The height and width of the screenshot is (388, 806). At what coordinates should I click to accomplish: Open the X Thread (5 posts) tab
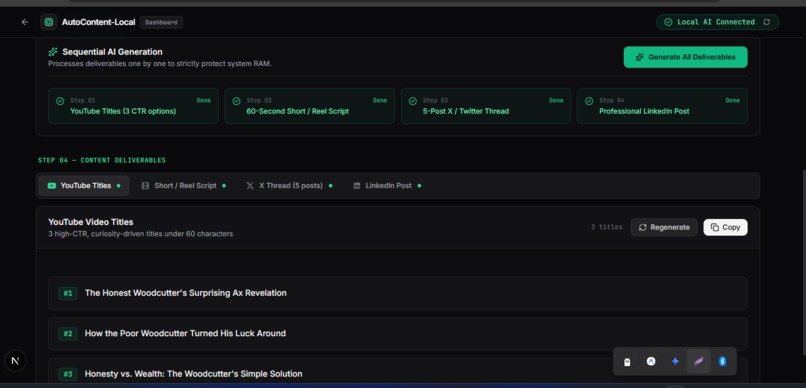(x=289, y=186)
